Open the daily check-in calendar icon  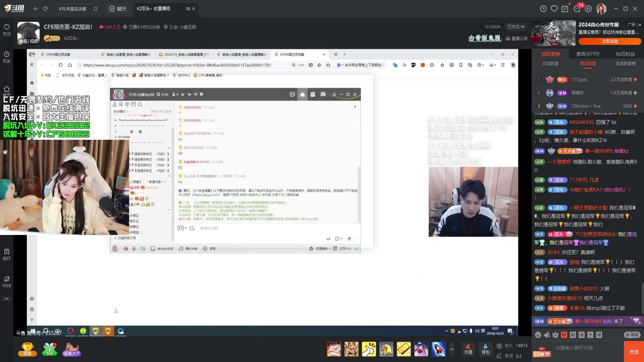coord(565,9)
